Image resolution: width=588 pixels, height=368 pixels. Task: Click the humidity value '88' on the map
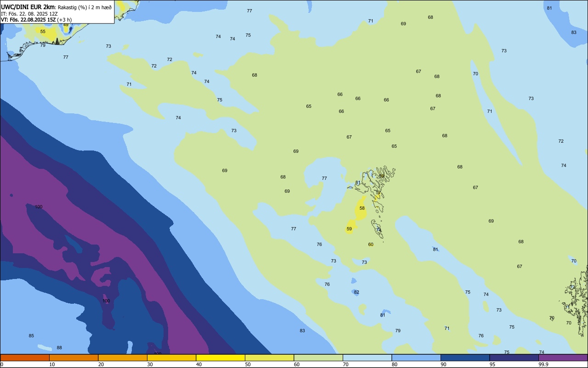[x=59, y=348]
